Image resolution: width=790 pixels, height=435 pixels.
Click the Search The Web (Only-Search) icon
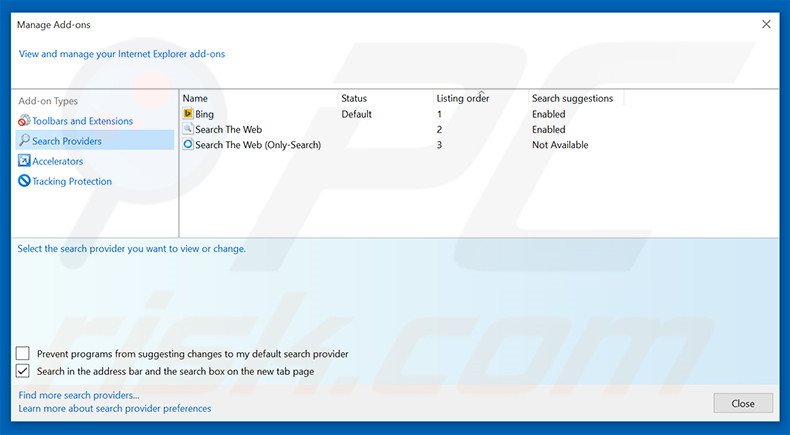pyautogui.click(x=188, y=145)
